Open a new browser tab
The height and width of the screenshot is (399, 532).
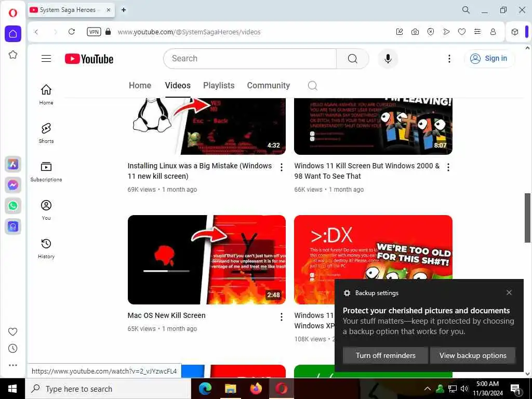(124, 10)
